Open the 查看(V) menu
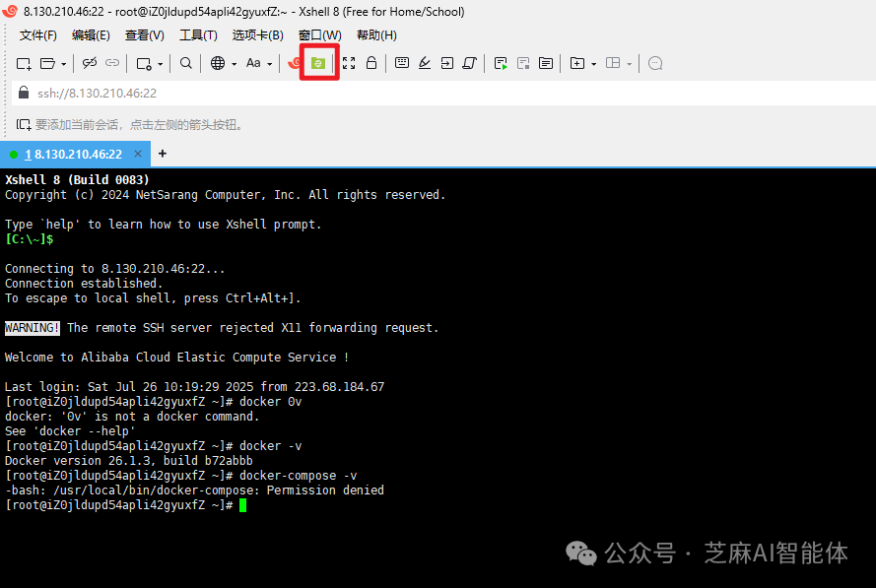 pyautogui.click(x=145, y=35)
